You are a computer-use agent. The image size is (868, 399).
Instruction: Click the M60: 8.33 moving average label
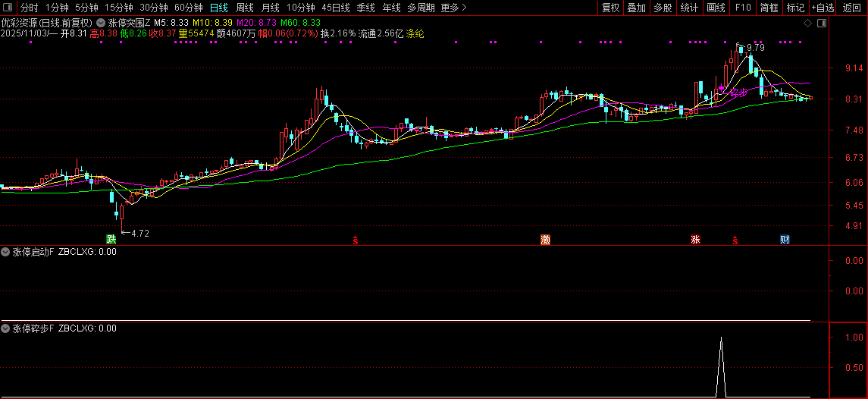pos(300,24)
